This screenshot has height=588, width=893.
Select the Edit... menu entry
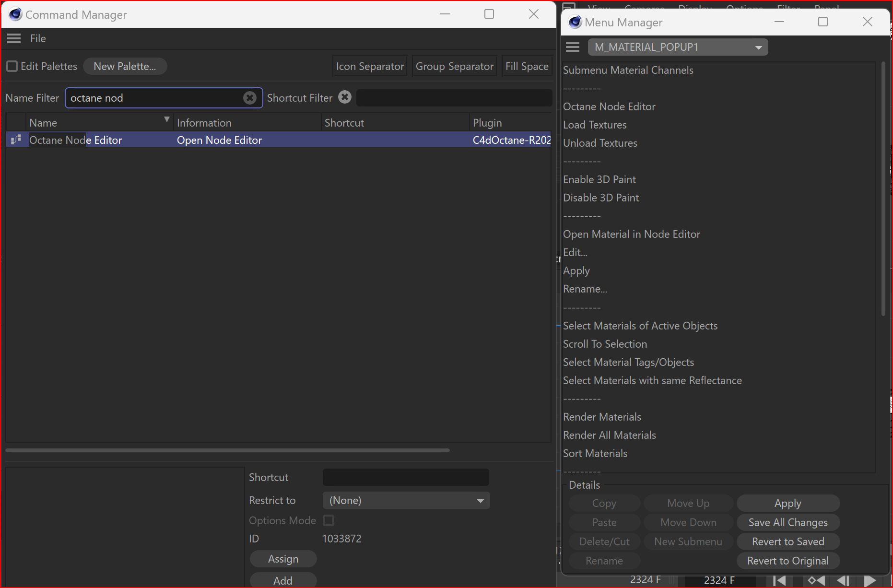[x=575, y=252]
